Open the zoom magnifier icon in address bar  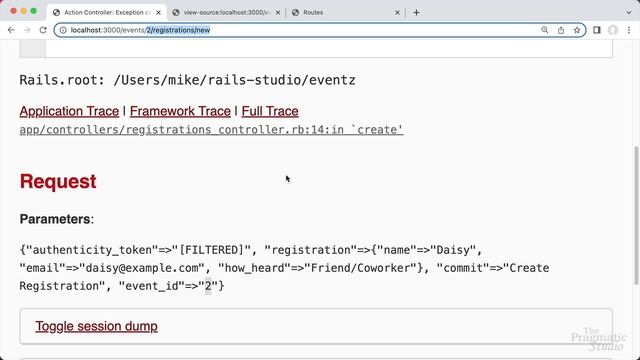pyautogui.click(x=544, y=30)
